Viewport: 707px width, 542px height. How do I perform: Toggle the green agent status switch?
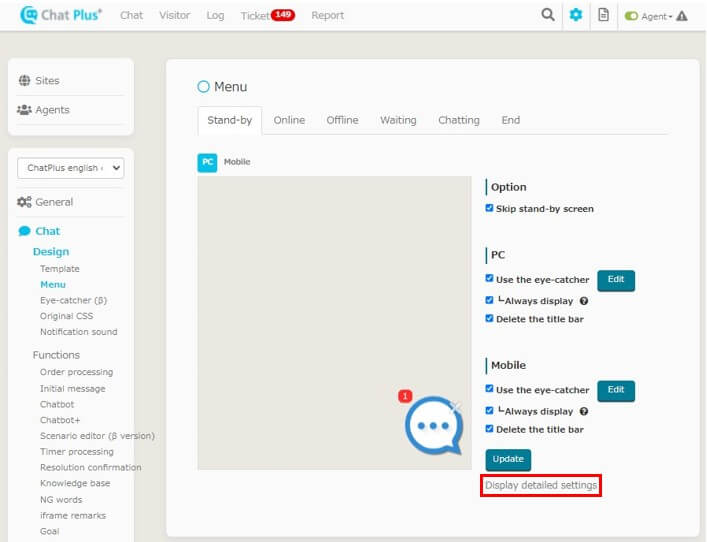631,16
